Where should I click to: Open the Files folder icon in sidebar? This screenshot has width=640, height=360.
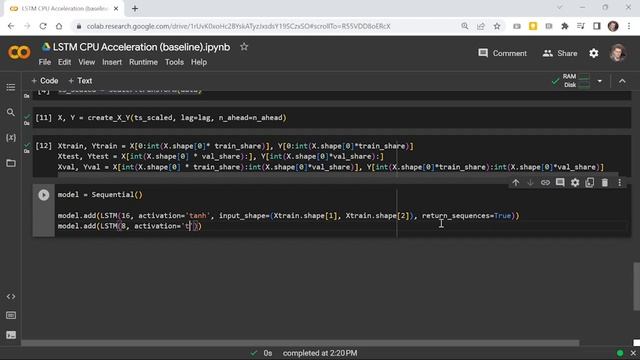(11, 163)
